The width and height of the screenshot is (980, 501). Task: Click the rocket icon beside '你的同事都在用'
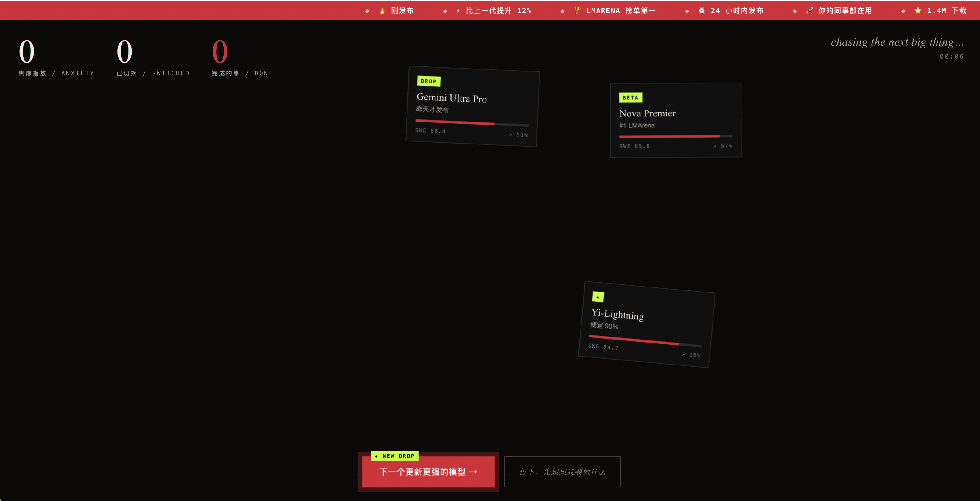pyautogui.click(x=809, y=11)
